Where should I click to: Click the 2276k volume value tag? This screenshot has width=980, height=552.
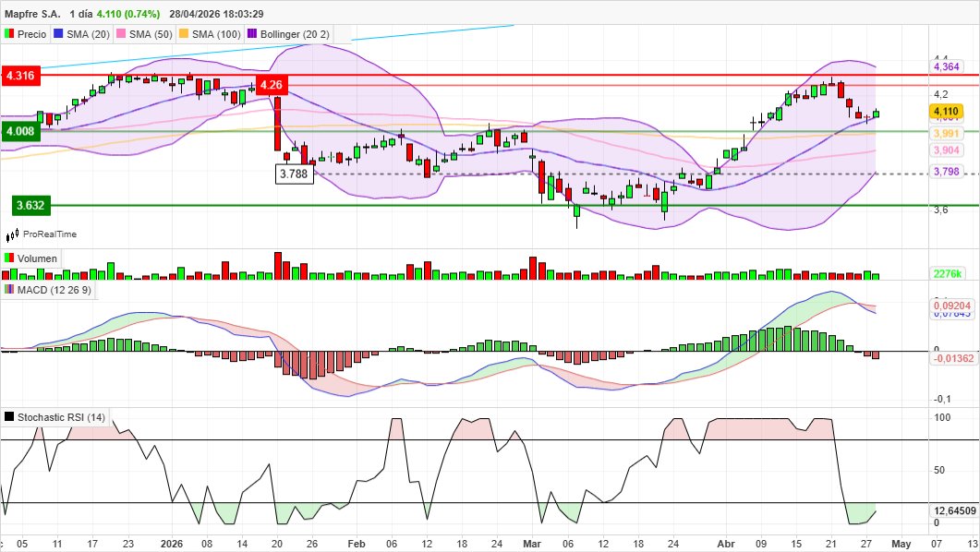pyautogui.click(x=948, y=273)
